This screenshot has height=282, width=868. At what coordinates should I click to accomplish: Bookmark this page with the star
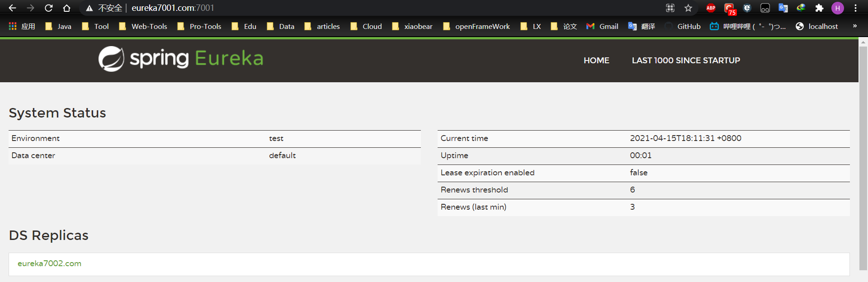click(x=688, y=8)
